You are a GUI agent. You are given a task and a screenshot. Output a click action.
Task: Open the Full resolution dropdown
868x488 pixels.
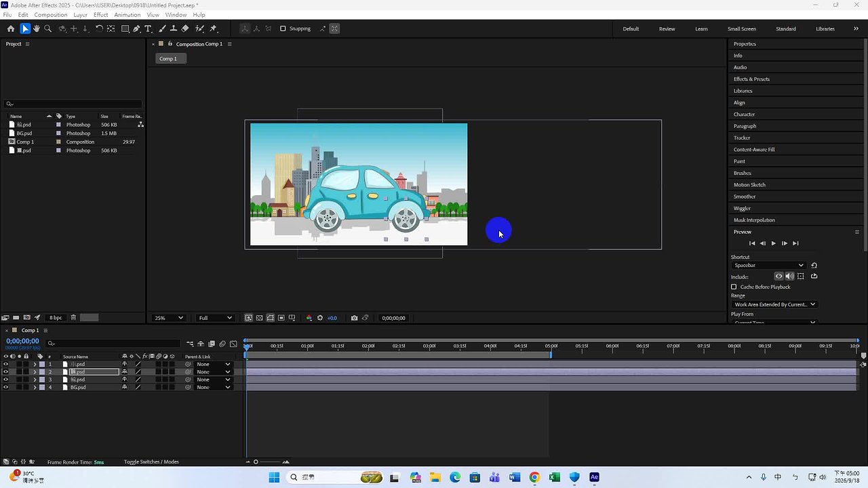(x=214, y=318)
